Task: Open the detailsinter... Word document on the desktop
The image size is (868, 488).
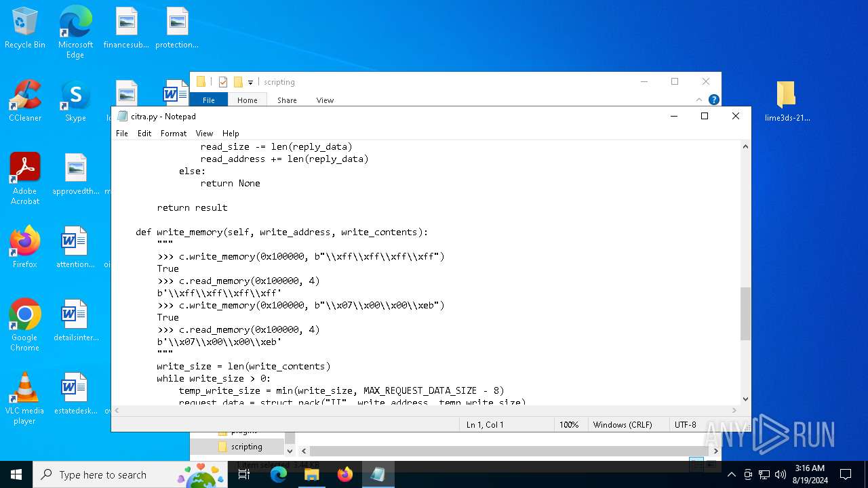Action: (x=75, y=321)
